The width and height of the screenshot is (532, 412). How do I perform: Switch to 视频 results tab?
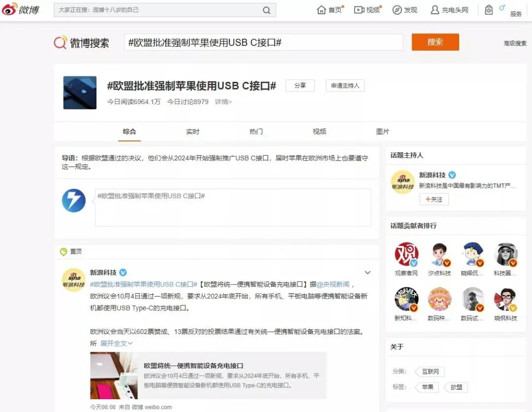coord(319,132)
